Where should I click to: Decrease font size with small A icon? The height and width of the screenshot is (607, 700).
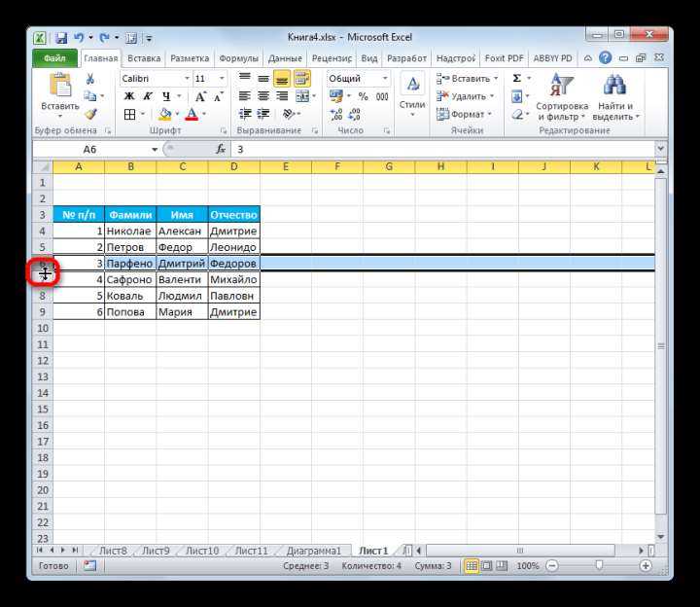pyautogui.click(x=219, y=96)
